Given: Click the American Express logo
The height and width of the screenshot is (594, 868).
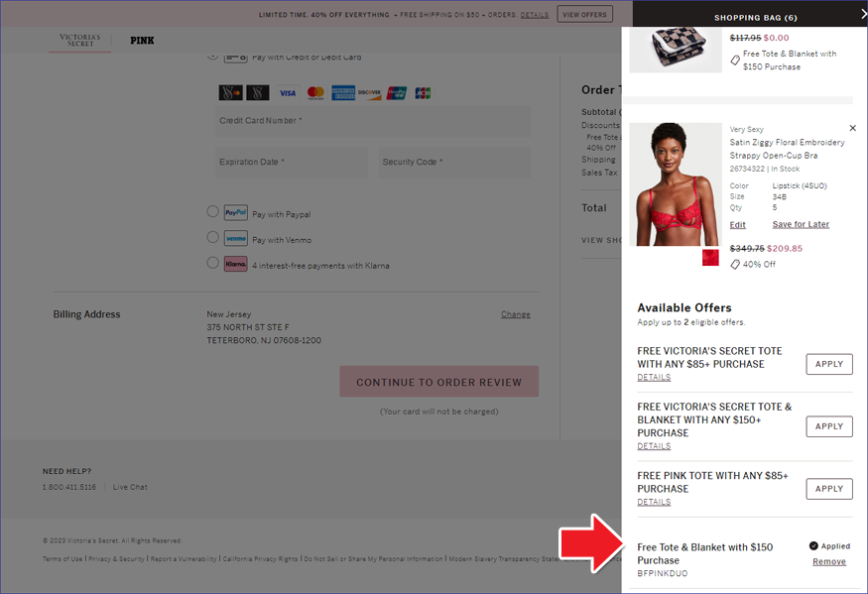Looking at the screenshot, I should coord(343,93).
